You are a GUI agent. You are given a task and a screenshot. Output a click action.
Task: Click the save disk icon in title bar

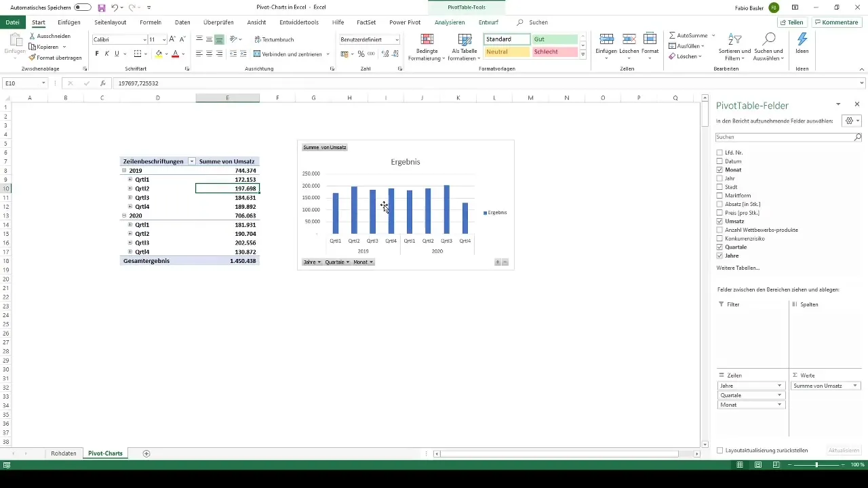tap(101, 7)
